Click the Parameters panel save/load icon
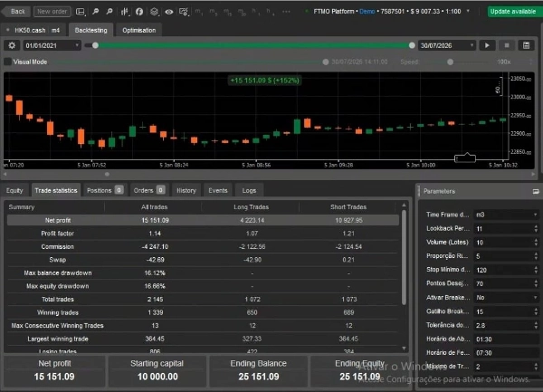Viewport: 543px width, 392px height. click(x=536, y=191)
